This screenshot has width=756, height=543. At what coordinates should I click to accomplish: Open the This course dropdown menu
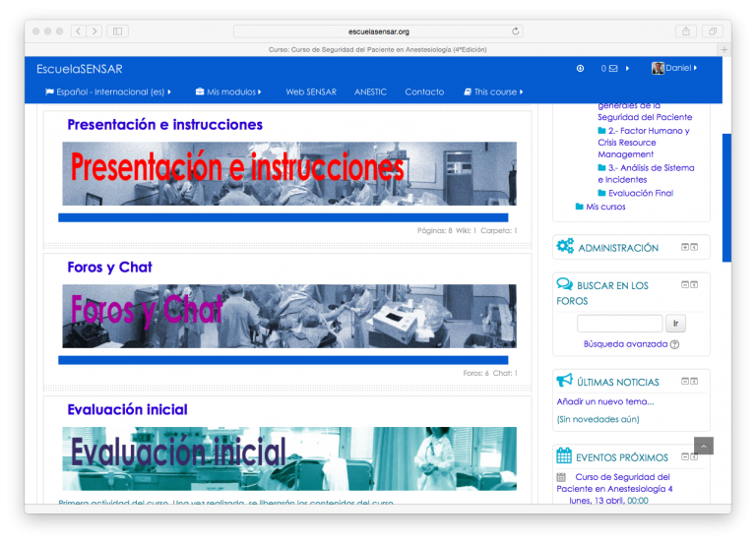coord(493,92)
